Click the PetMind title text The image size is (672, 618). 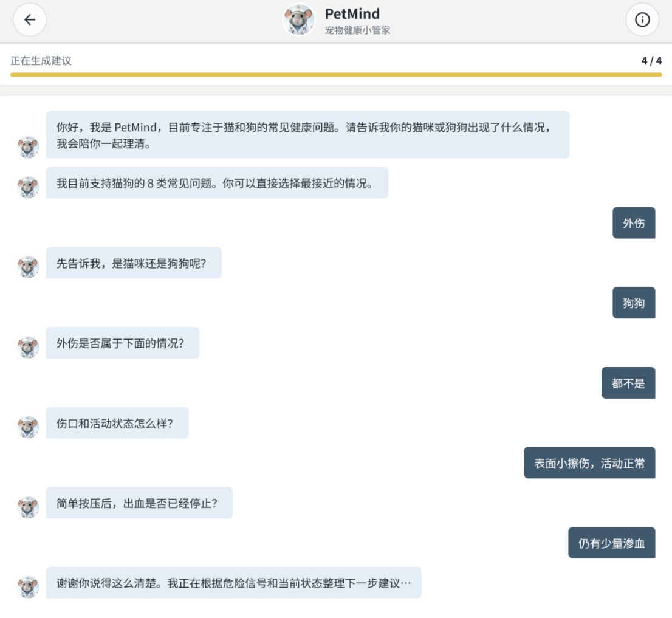pos(352,14)
